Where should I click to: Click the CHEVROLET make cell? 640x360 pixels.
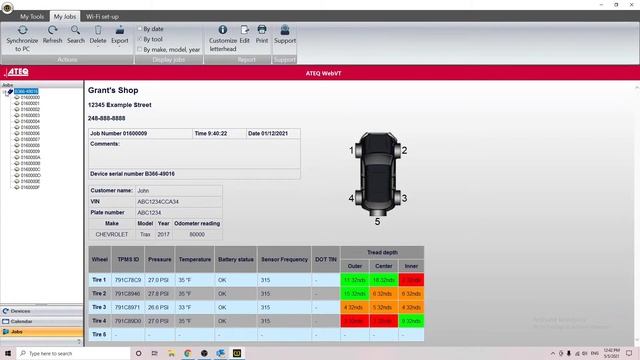112,235
